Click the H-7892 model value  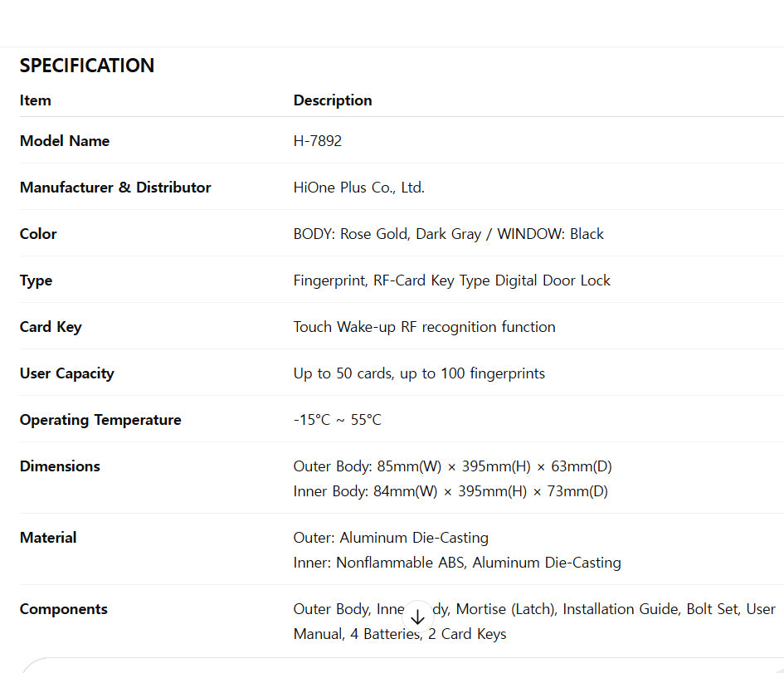pos(318,141)
